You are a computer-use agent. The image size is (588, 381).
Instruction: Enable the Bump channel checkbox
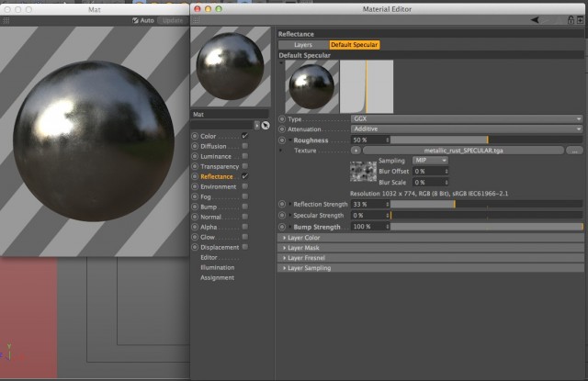245,207
